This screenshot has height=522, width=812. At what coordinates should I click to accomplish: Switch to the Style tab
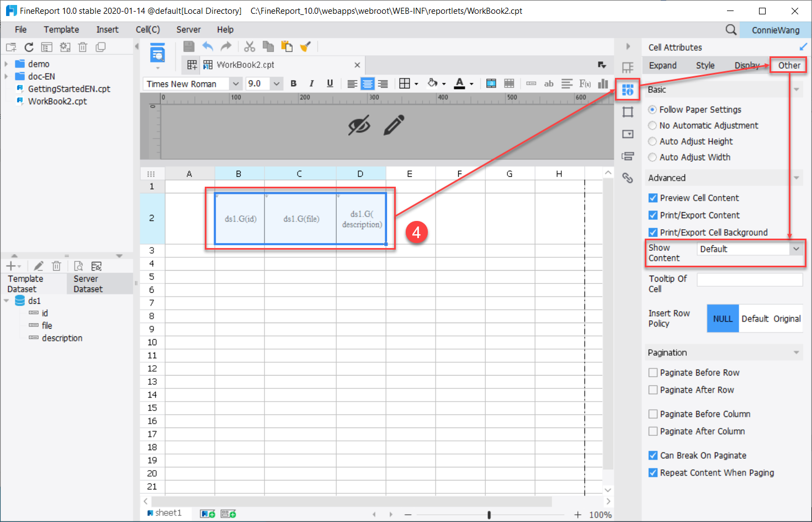705,65
